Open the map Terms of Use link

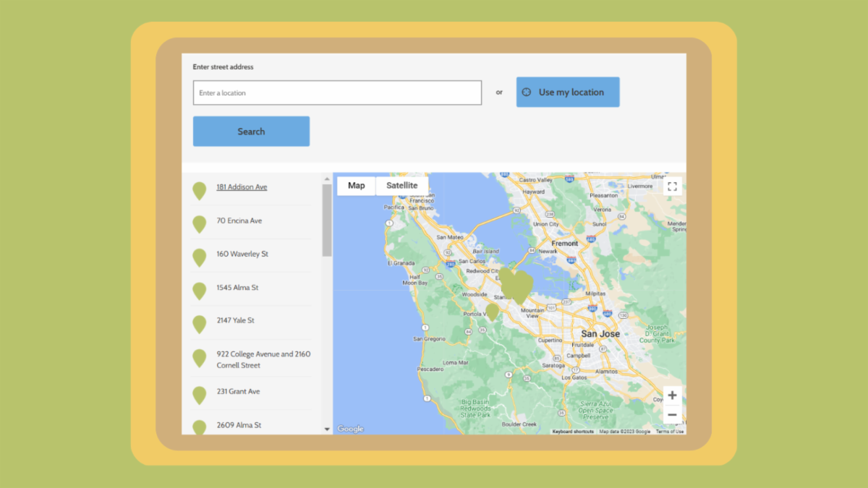point(669,432)
